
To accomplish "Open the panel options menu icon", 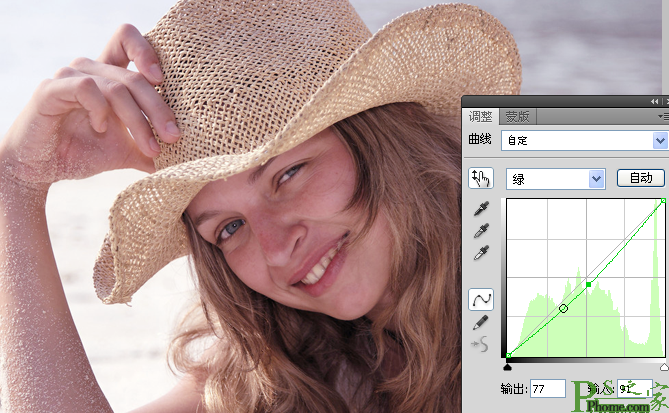I will click(663, 116).
